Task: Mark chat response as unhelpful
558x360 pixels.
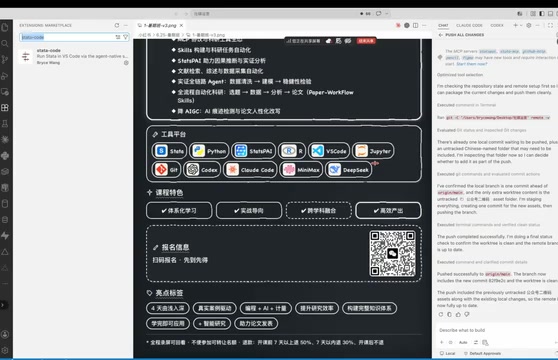Action: [x=467, y=314]
